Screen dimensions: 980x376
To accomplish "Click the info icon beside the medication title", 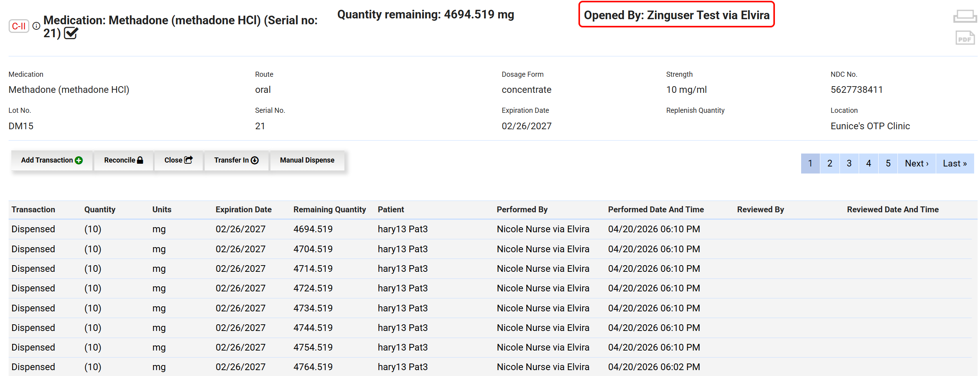I will [36, 26].
